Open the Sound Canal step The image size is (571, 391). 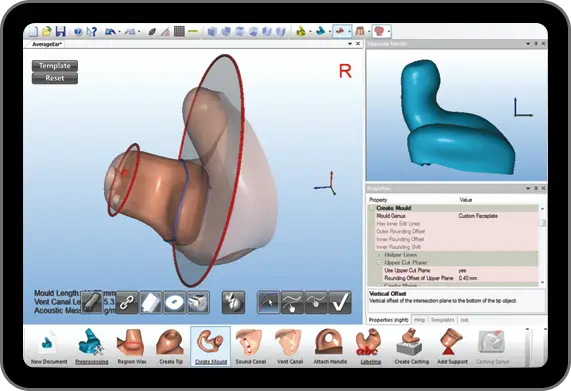click(x=250, y=346)
